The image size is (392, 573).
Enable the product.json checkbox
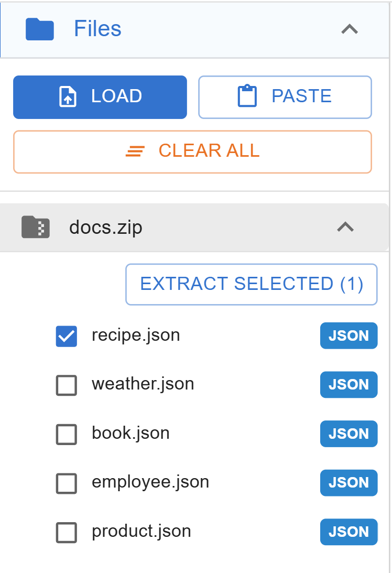click(x=67, y=533)
